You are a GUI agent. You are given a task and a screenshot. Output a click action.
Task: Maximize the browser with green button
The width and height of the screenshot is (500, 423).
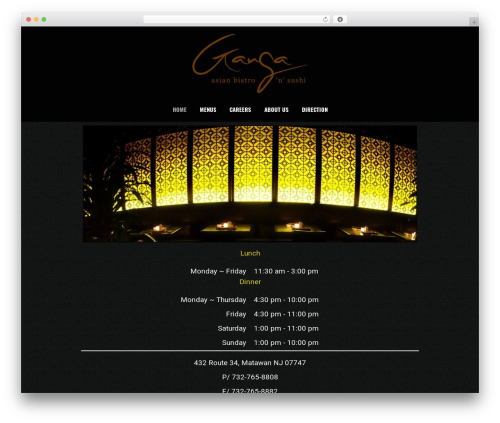tap(44, 19)
